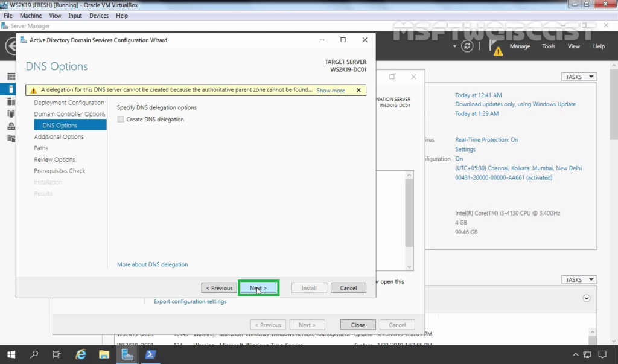
Task: Click Export configuration settings link
Action: coord(190,301)
